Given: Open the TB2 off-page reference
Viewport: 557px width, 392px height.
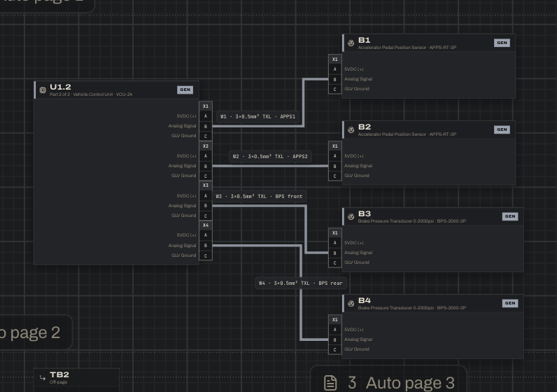Looking at the screenshot, I should coord(76,380).
